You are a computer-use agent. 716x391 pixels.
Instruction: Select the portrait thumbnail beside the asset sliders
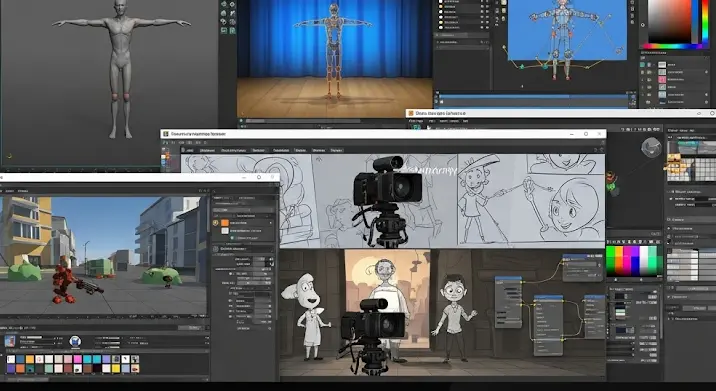(10, 341)
